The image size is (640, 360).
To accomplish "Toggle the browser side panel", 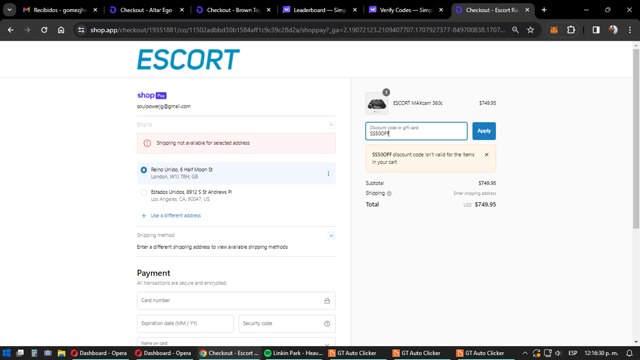I will click(596, 30).
